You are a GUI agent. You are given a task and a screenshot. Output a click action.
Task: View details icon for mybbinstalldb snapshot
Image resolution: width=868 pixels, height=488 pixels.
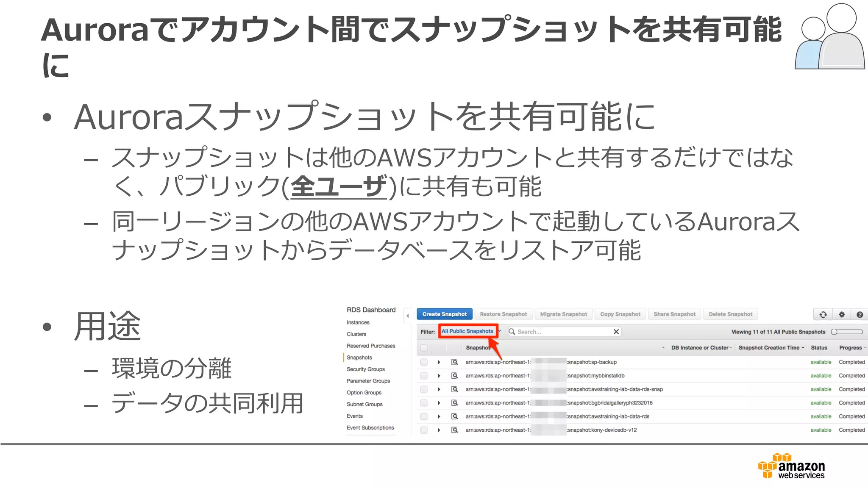[x=454, y=376]
